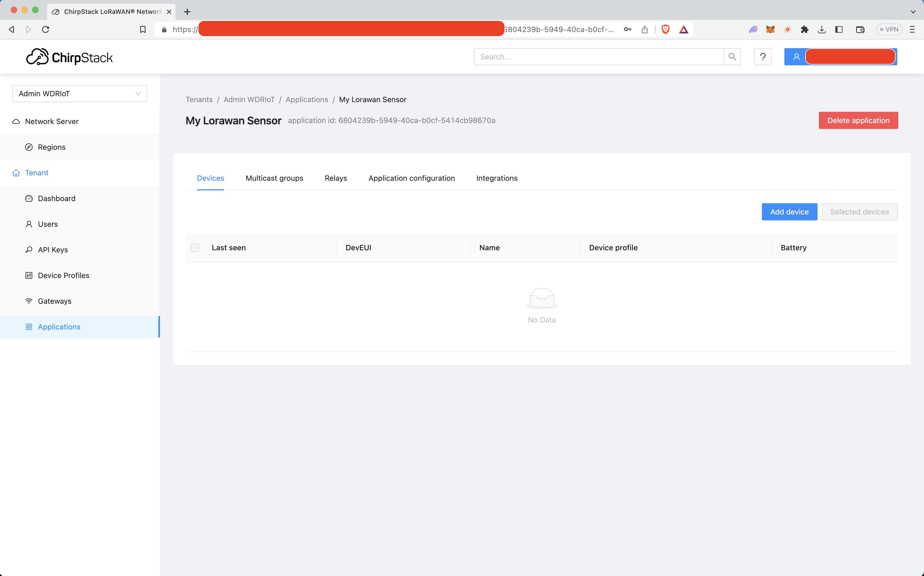Toggle the VPN button in toolbar
Screen dimensions: 924x576
click(x=889, y=29)
